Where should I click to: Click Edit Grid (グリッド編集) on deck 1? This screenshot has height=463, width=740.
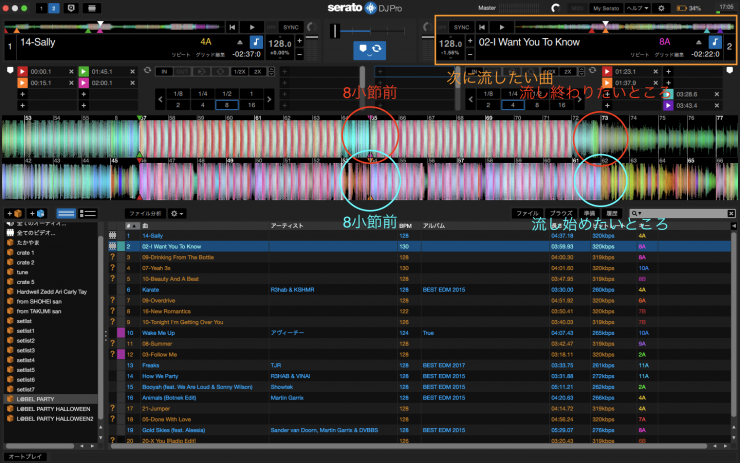pyautogui.click(x=210, y=55)
